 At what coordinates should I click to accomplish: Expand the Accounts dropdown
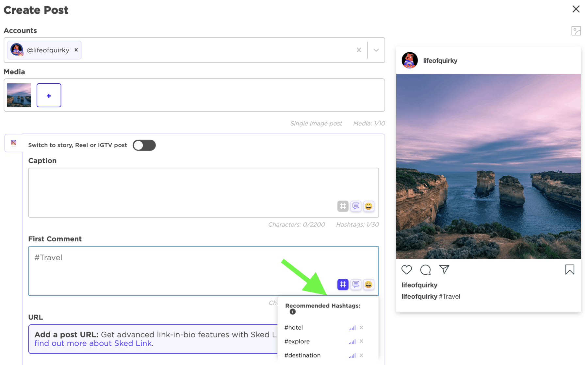(x=376, y=50)
